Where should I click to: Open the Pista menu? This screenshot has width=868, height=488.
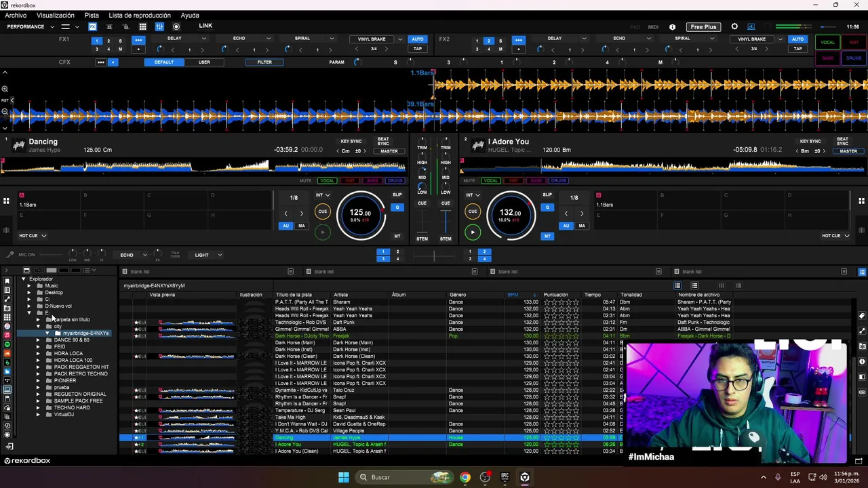[92, 15]
